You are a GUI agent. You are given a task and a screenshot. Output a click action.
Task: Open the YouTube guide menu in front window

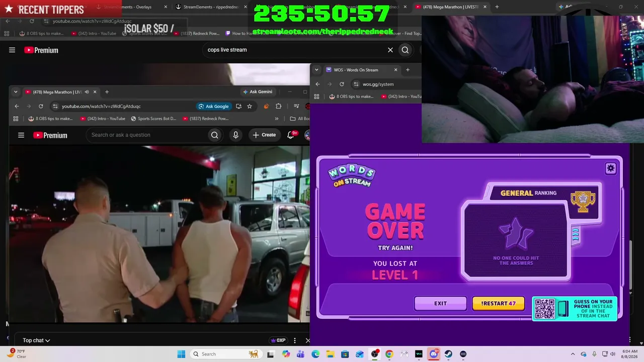point(21,135)
